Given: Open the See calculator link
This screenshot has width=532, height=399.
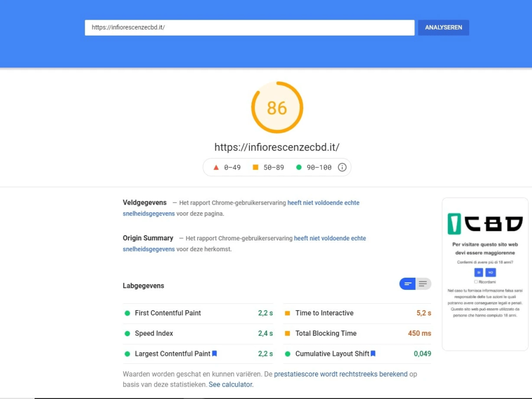Looking at the screenshot, I should 231,385.
